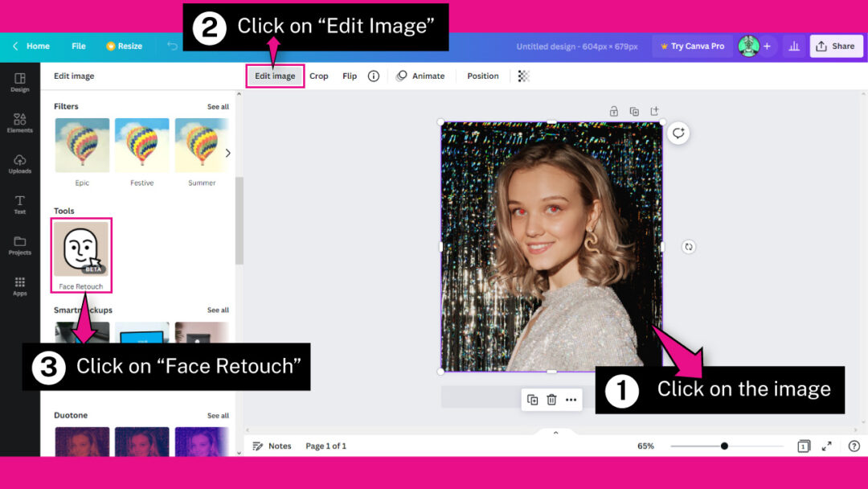Click the Share button
Image resolution: width=868 pixels, height=489 pixels.
point(836,46)
